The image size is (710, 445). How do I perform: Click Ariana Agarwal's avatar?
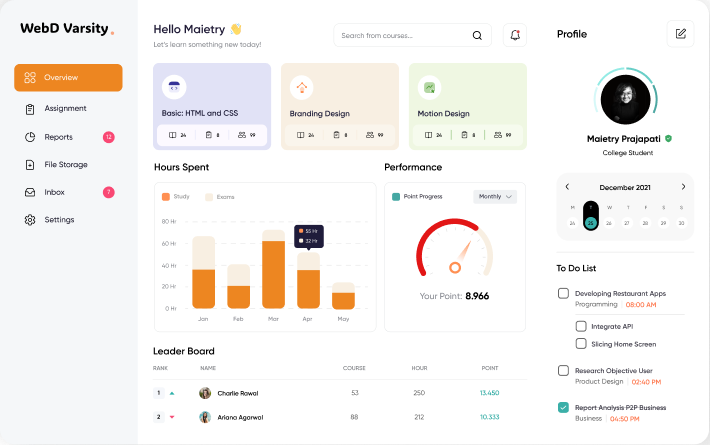(205, 417)
